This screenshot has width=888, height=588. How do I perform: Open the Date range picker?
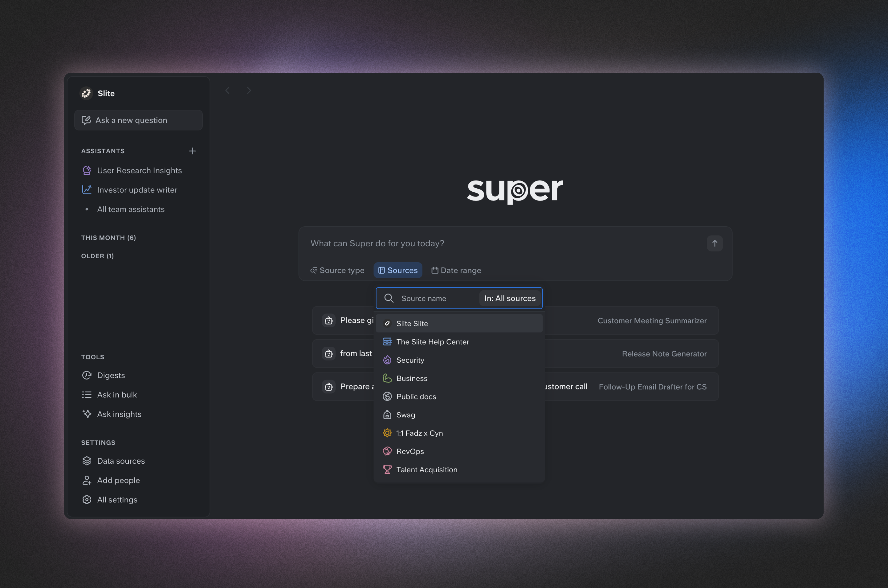tap(456, 270)
